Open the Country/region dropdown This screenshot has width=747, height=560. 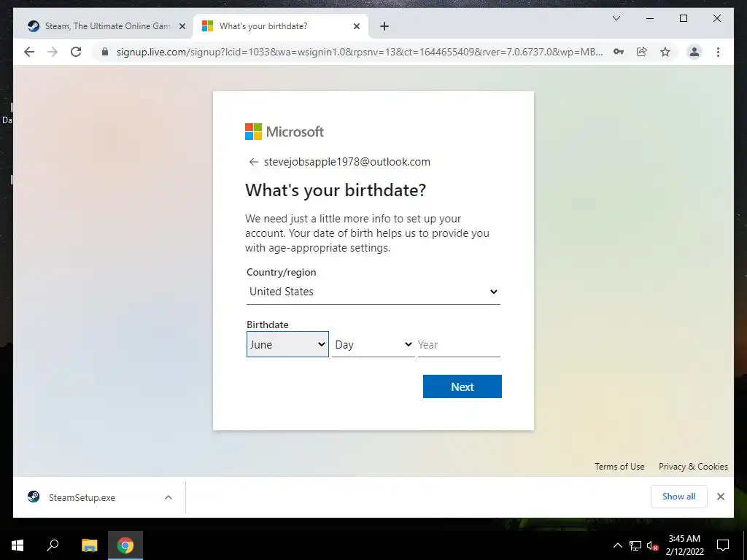pos(373,292)
